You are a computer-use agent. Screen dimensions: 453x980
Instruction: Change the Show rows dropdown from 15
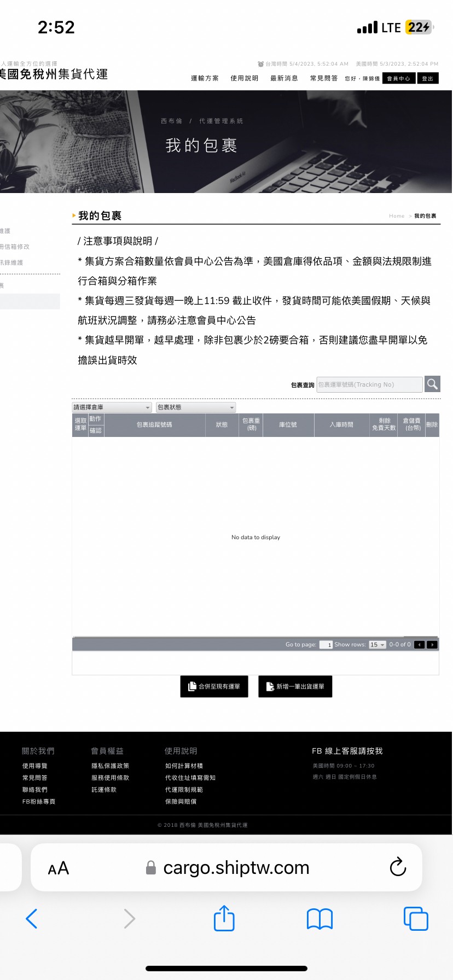(377, 645)
